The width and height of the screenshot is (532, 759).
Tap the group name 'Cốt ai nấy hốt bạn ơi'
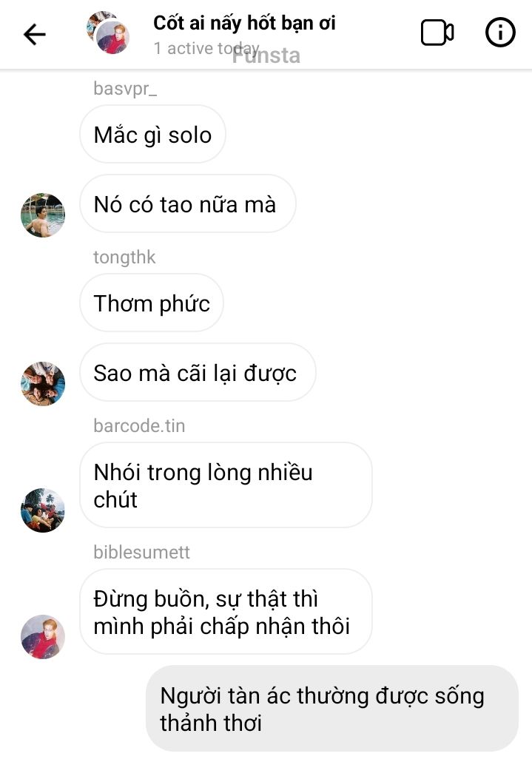244,23
